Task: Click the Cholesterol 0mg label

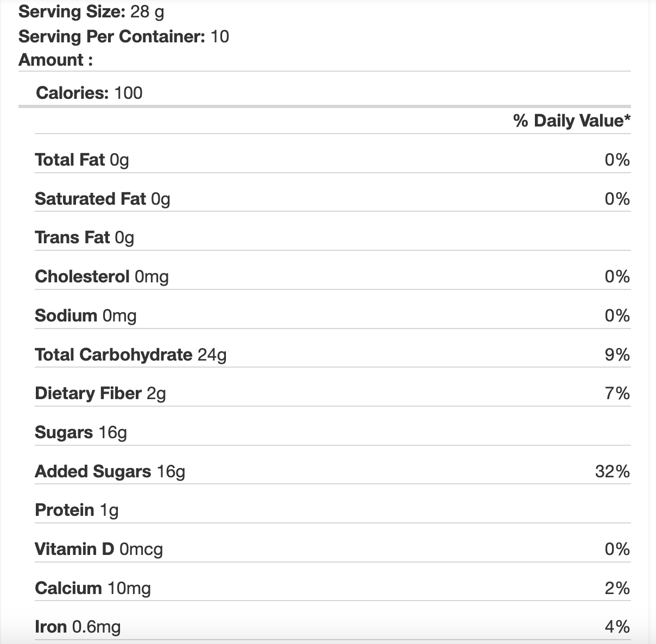Action: click(102, 277)
